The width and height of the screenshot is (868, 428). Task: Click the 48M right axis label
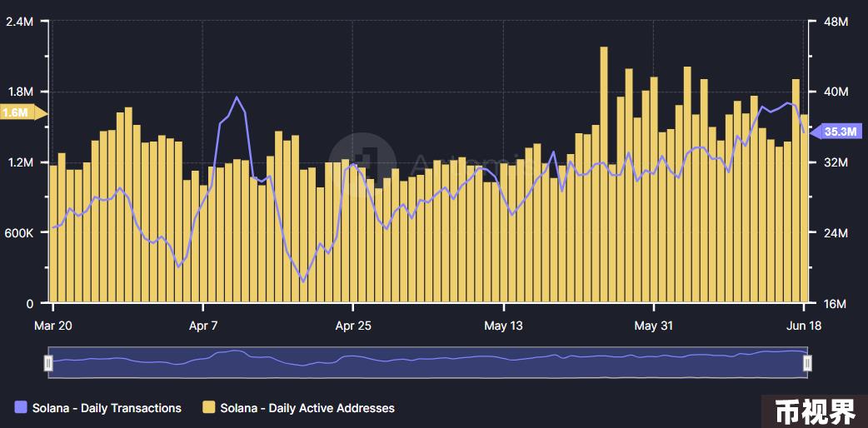coord(836,22)
